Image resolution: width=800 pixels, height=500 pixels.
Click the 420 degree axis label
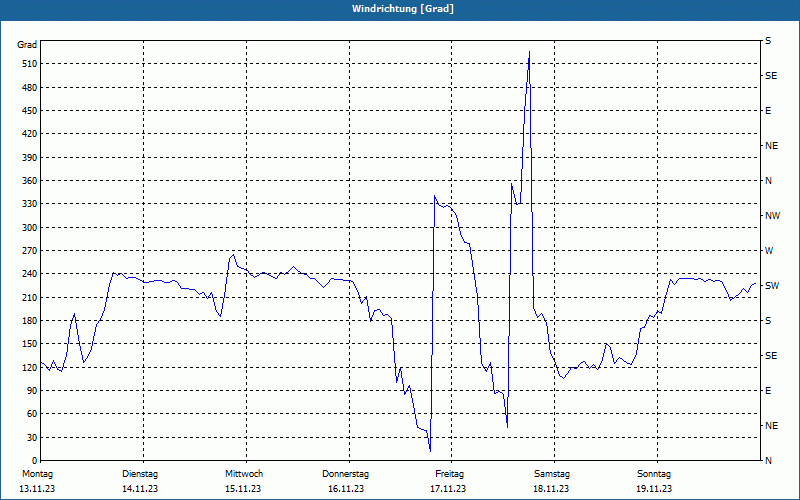point(29,134)
